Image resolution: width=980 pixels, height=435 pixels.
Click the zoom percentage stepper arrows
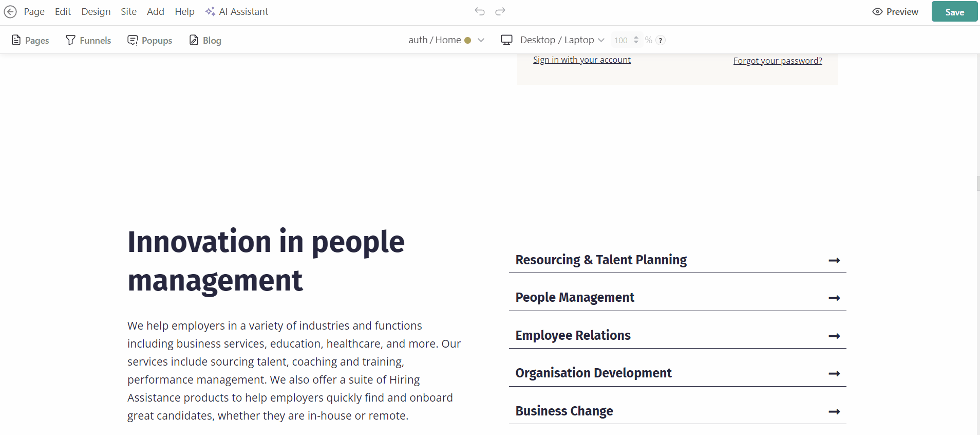636,40
